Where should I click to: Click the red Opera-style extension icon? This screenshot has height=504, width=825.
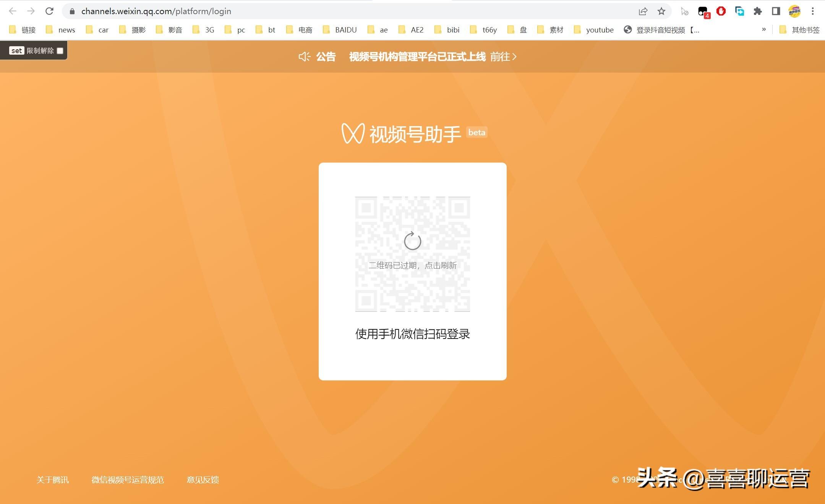721,11
